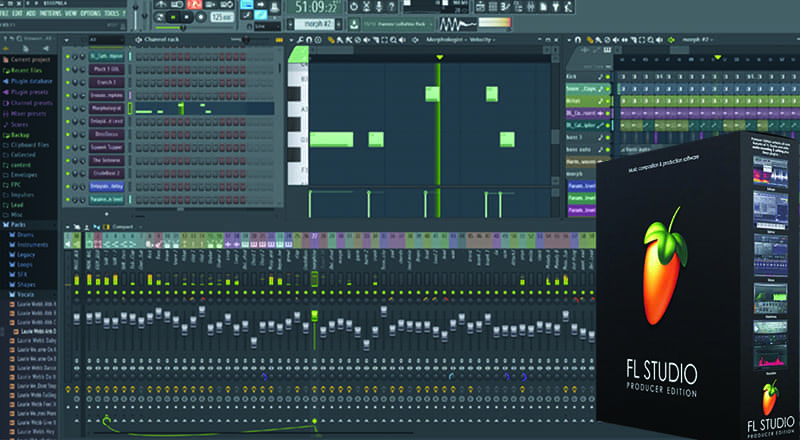Viewport: 800px width, 440px height.
Task: Click the download arrow icon beside morph #2
Action: coord(354,24)
